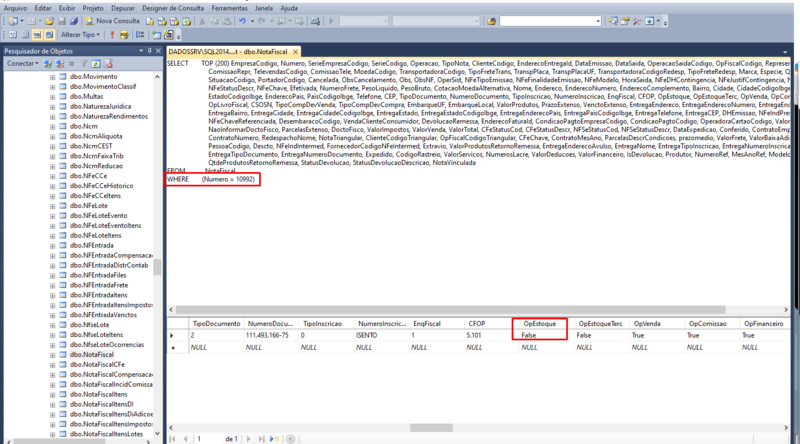Expand the dbo.NotaFiscal tree node
Viewport: 800px width, 444px height.
(x=53, y=355)
